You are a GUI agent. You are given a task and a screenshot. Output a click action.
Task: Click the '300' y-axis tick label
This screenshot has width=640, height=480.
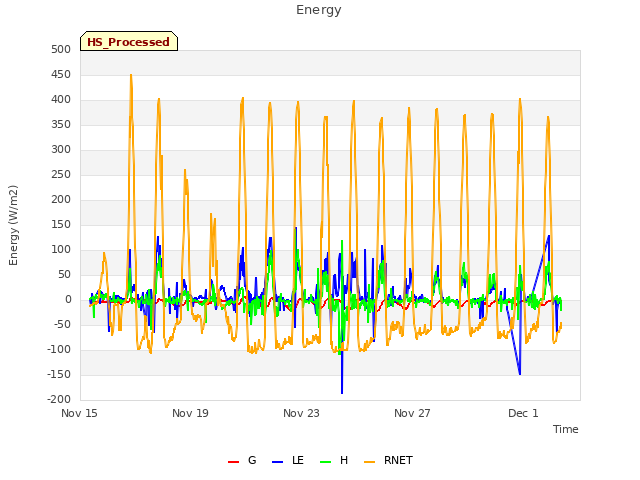click(61, 150)
